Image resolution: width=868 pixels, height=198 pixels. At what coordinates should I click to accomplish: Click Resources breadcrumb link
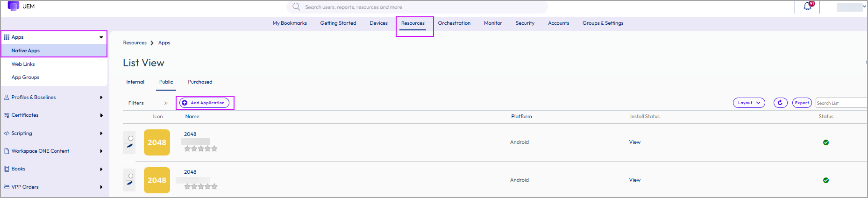click(x=135, y=43)
